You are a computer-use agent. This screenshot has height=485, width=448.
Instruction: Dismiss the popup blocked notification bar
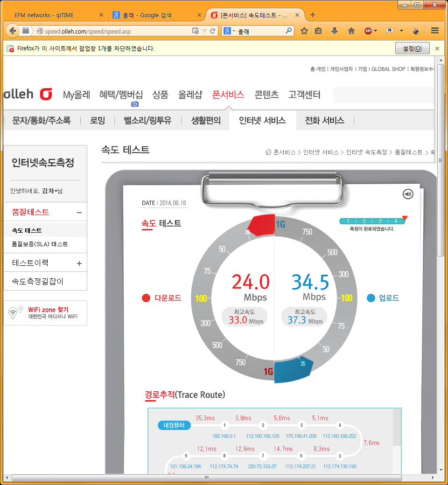pyautogui.click(x=437, y=48)
